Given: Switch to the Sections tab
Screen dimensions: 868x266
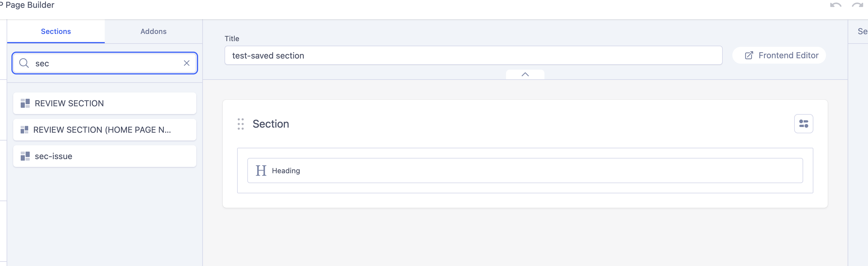Looking at the screenshot, I should [x=56, y=31].
